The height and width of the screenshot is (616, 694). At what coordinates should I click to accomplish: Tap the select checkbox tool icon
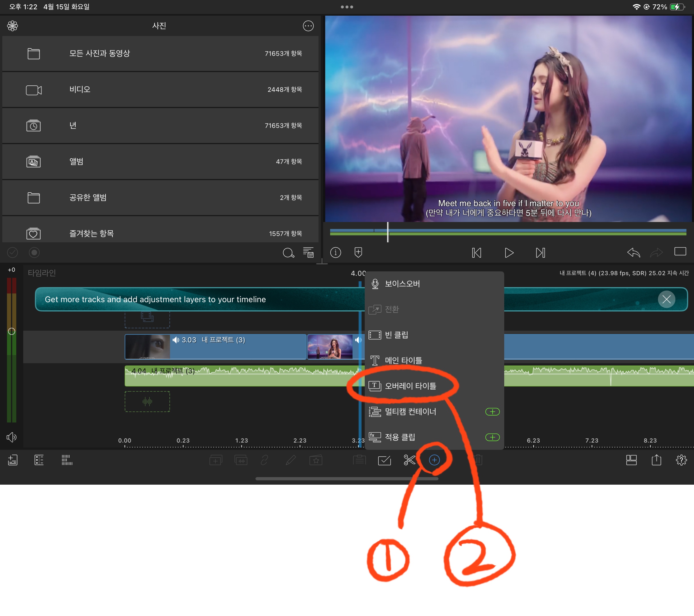point(384,460)
